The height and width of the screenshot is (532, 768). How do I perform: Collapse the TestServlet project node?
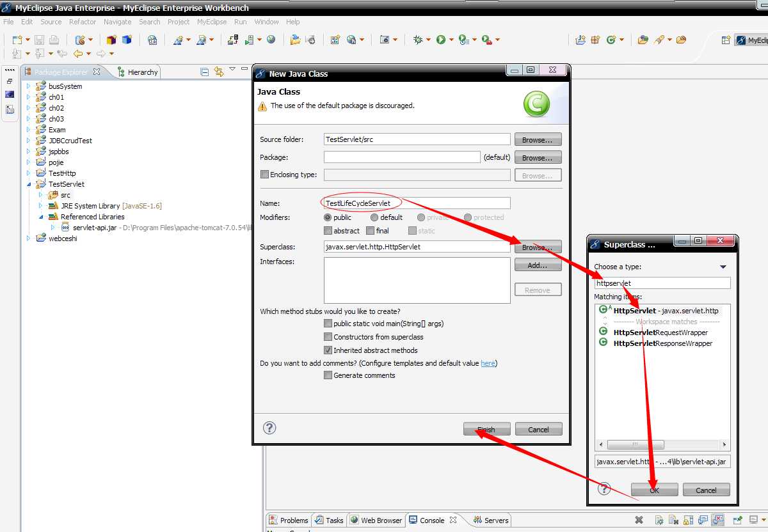(28, 184)
